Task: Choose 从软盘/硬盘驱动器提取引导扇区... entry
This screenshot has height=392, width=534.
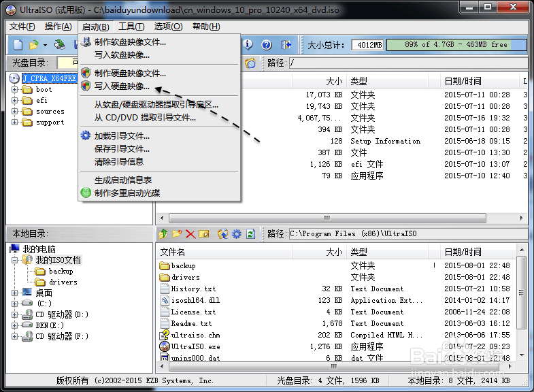Action: (159, 105)
